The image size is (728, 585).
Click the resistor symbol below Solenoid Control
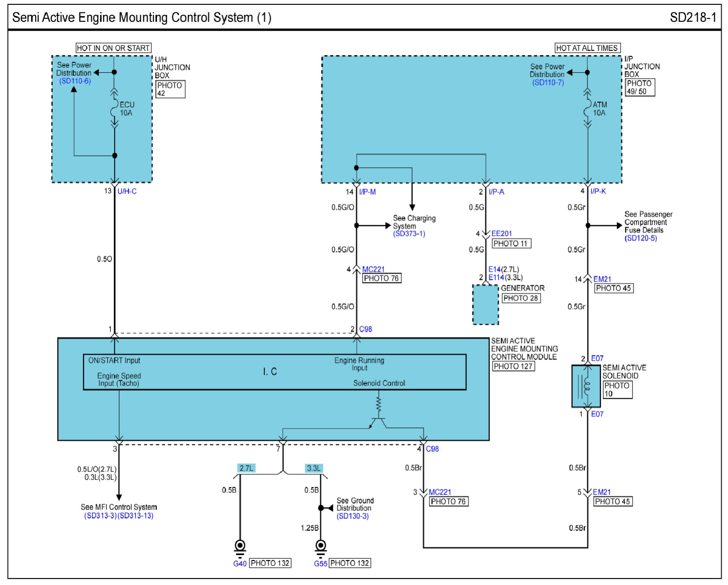378,404
